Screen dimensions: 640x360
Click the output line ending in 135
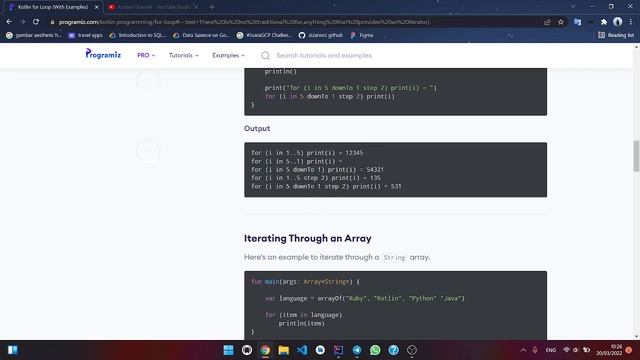pyautogui.click(x=316, y=178)
